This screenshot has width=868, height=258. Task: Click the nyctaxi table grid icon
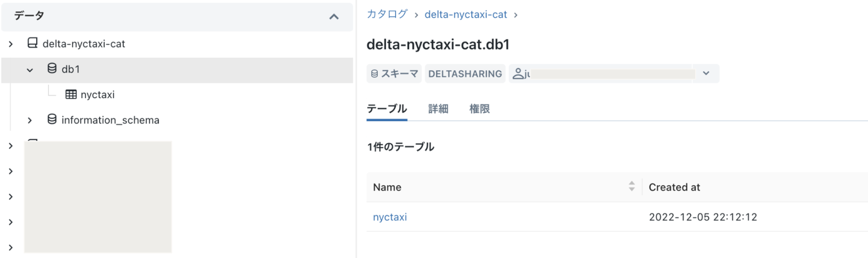71,94
